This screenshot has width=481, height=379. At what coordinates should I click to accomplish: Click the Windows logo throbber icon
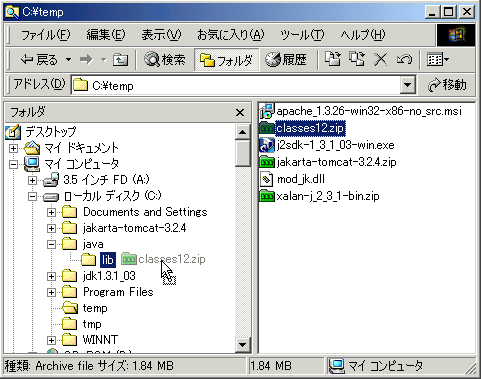(456, 35)
